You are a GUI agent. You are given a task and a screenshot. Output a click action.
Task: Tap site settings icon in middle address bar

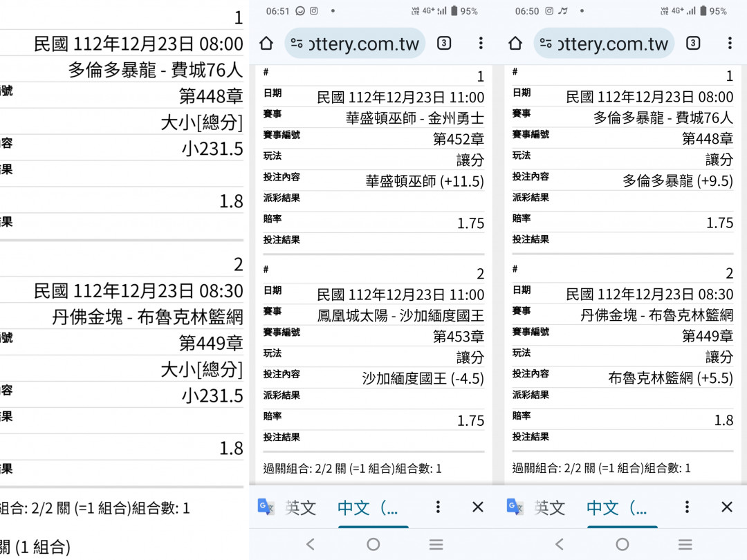coord(297,44)
